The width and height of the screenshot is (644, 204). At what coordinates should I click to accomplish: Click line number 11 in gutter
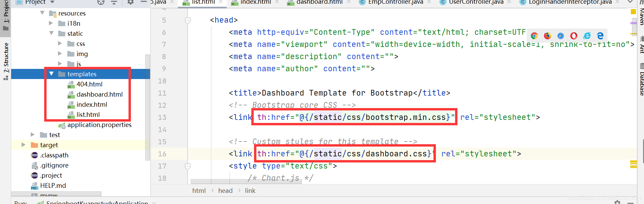[162, 93]
